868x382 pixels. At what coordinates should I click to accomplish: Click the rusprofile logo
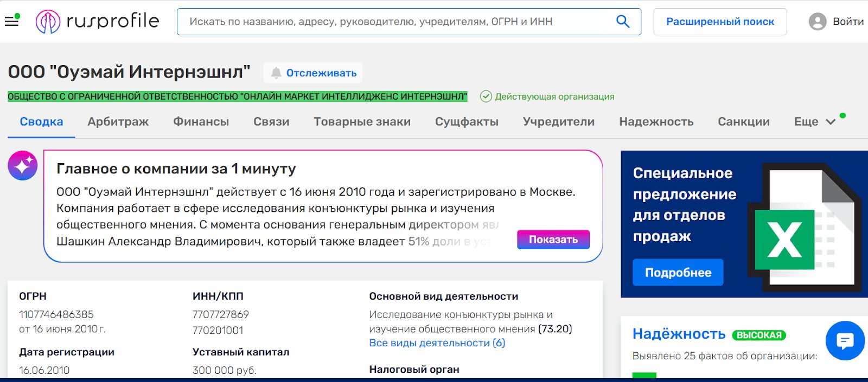98,22
